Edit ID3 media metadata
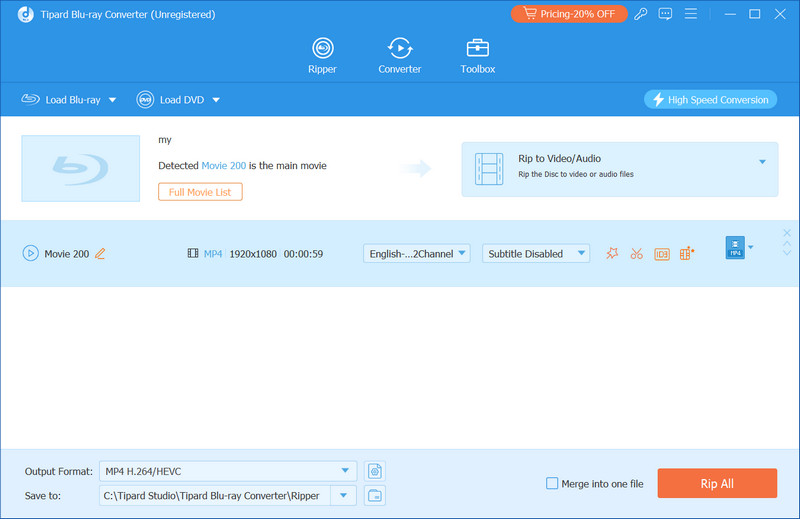800x519 pixels. (662, 254)
